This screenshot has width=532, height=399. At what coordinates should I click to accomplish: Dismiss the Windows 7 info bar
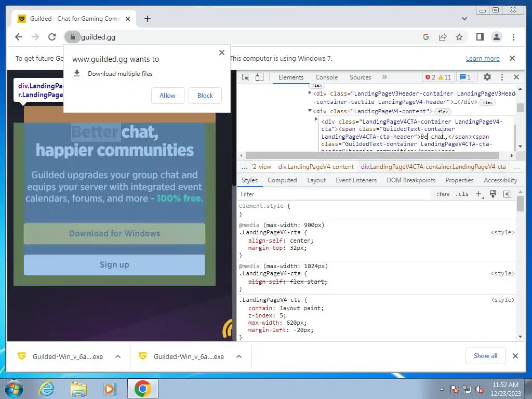(x=512, y=58)
